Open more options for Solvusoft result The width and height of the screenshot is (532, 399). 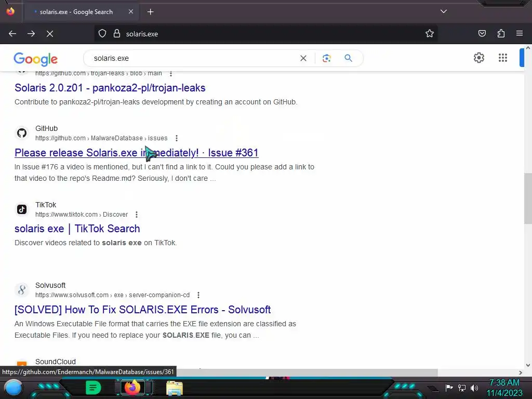click(198, 295)
